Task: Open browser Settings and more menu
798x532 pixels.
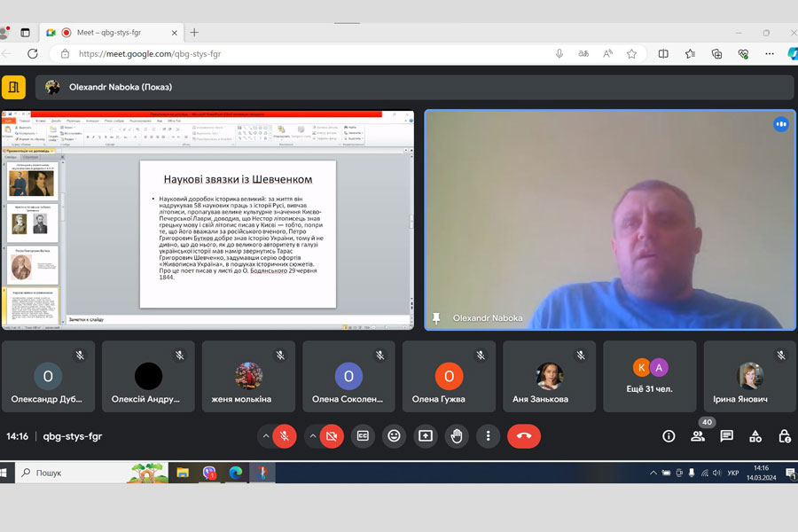Action: [x=770, y=53]
